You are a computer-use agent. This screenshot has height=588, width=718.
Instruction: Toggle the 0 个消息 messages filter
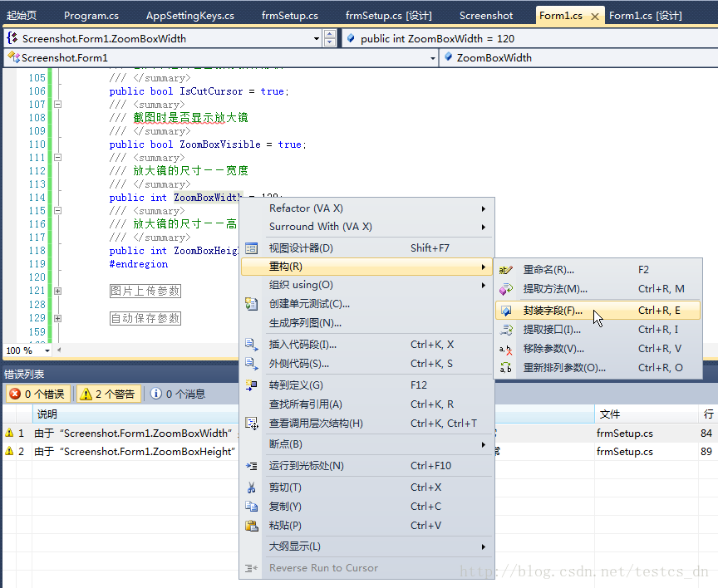(178, 394)
